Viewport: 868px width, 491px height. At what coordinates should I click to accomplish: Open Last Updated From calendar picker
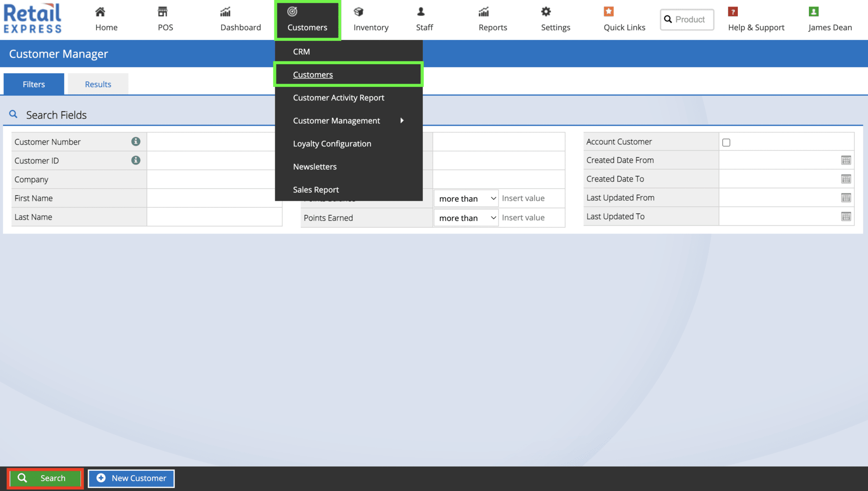[846, 197]
